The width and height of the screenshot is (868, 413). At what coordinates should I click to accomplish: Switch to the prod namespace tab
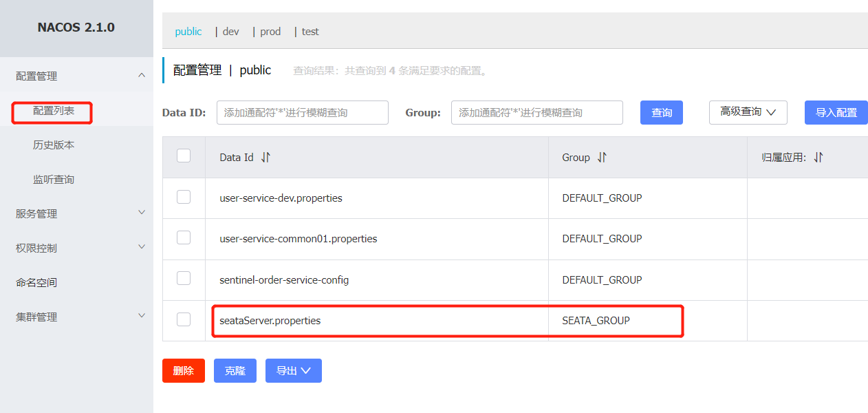tap(270, 32)
